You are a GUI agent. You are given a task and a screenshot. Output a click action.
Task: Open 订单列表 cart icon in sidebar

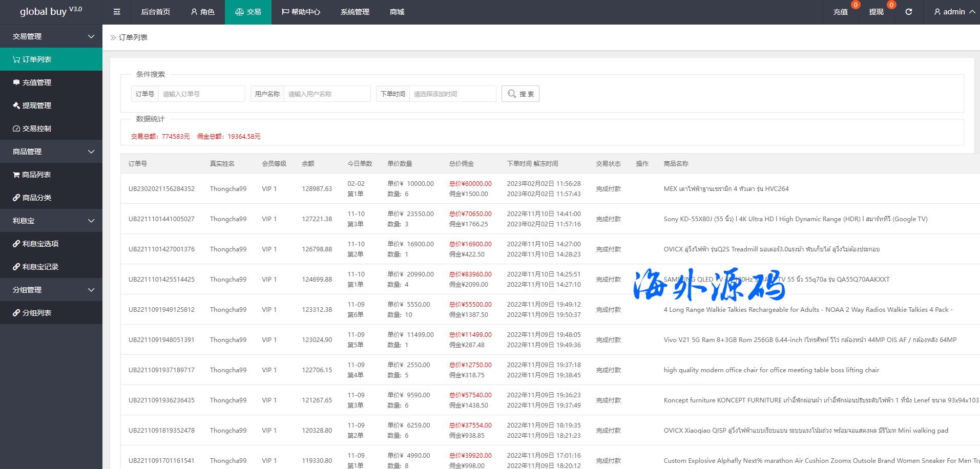coord(17,59)
